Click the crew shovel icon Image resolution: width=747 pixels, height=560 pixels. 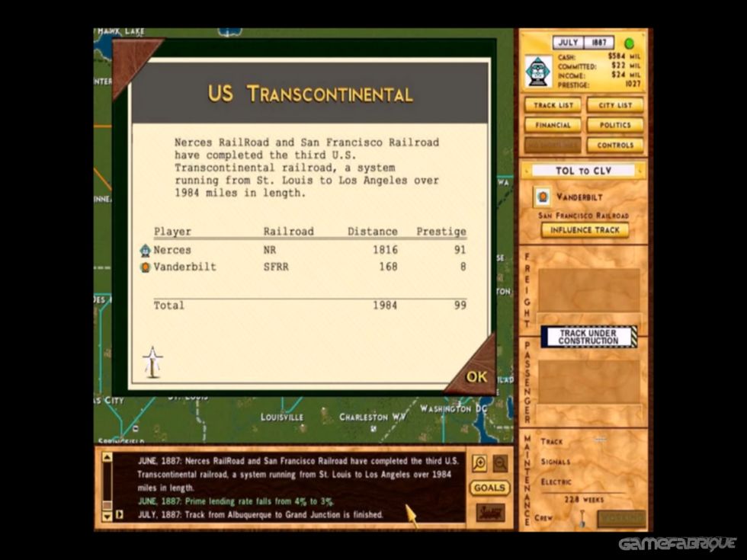(582, 518)
